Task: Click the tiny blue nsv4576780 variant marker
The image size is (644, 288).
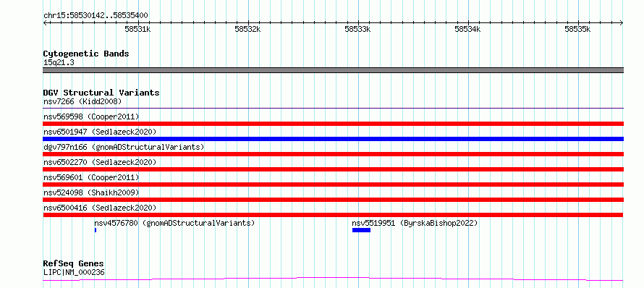Action: click(x=96, y=230)
